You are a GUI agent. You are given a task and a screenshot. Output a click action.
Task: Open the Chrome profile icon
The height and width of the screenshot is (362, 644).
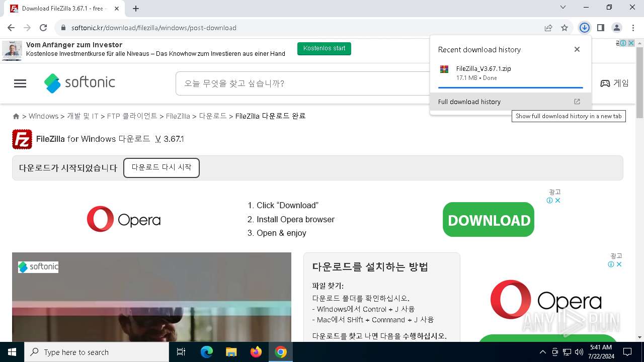[617, 28]
